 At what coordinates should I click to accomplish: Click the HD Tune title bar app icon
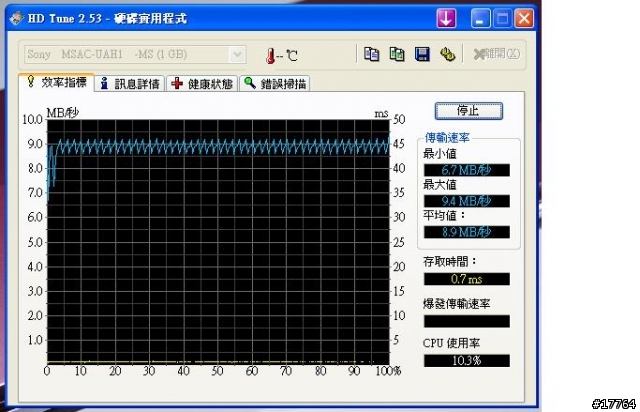click(16, 18)
